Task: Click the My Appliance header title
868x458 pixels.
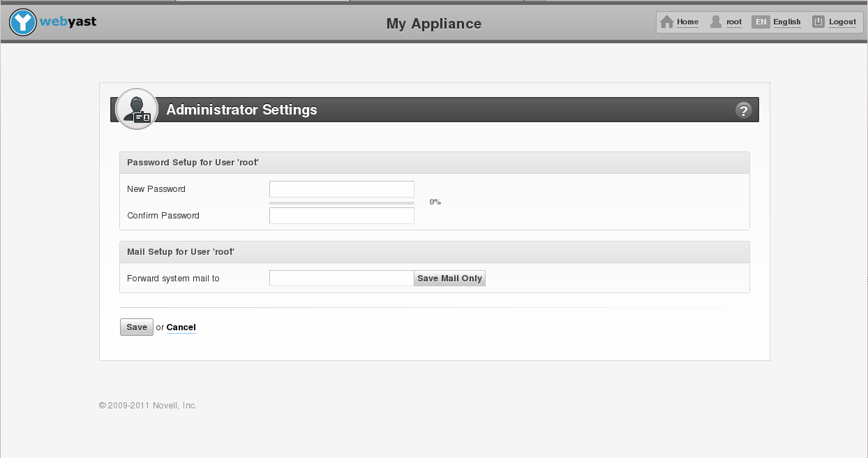Action: pos(433,24)
